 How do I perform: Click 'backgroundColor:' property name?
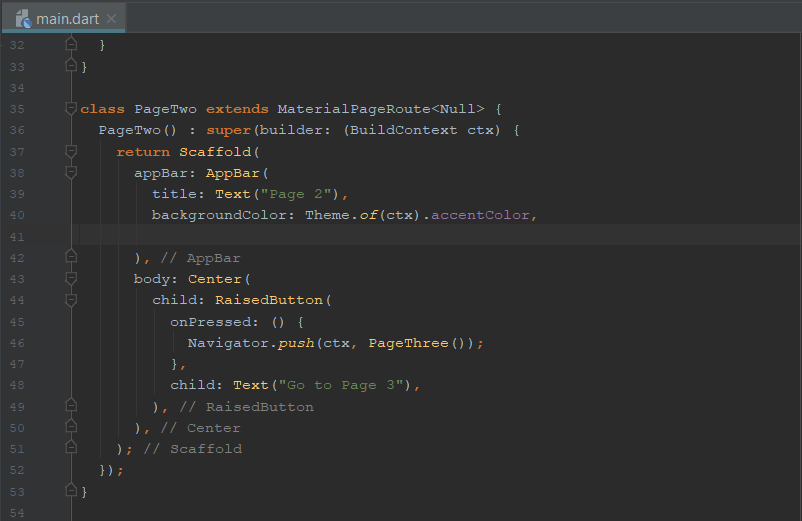224,215
